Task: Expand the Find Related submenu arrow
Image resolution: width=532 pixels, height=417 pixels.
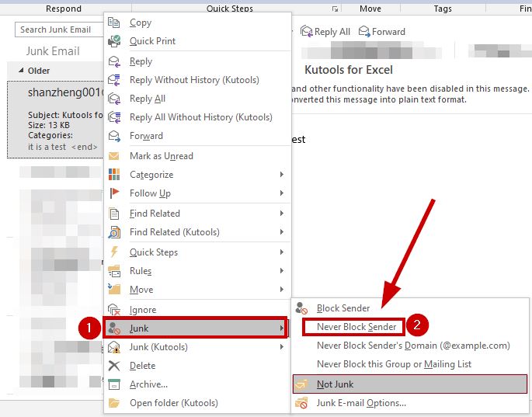Action: click(x=282, y=214)
